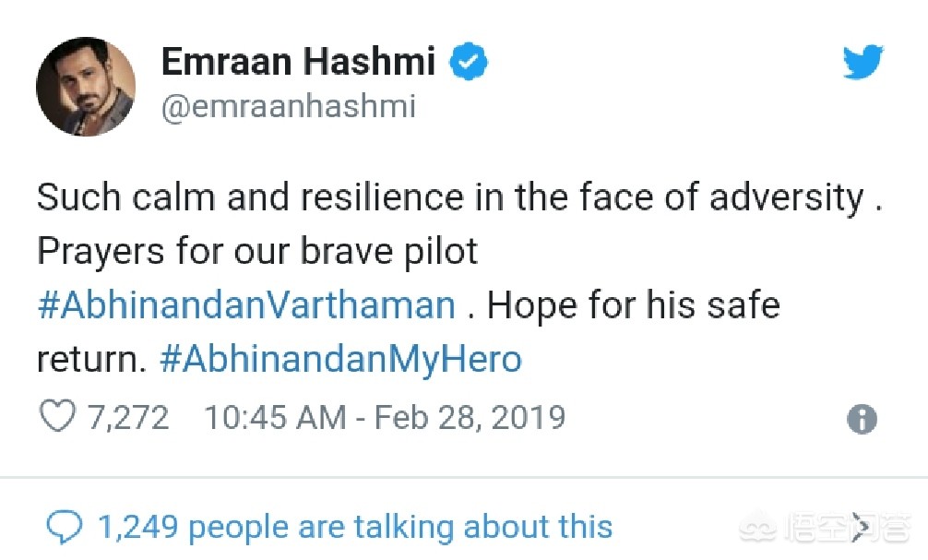This screenshot has height=560, width=928.
Task: Visit the @emraanhashmi handle
Action: 288,106
